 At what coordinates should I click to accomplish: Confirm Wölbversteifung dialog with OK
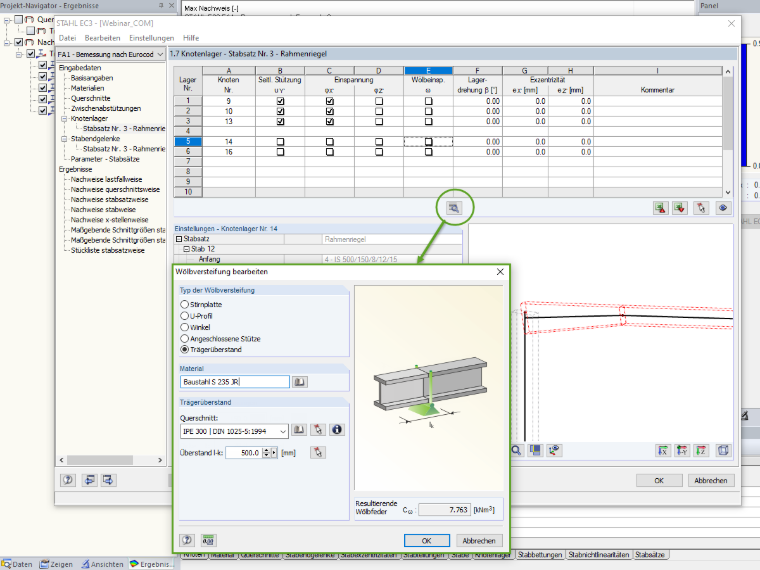(x=427, y=540)
